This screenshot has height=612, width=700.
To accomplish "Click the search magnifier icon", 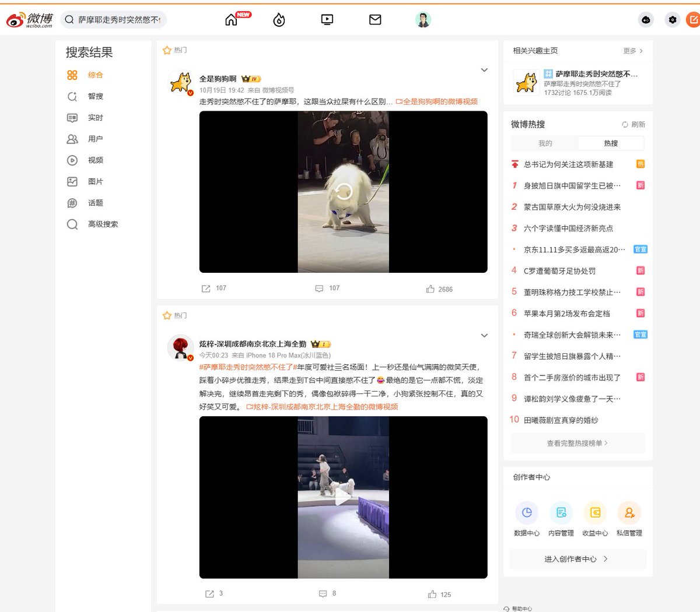I will [x=69, y=20].
